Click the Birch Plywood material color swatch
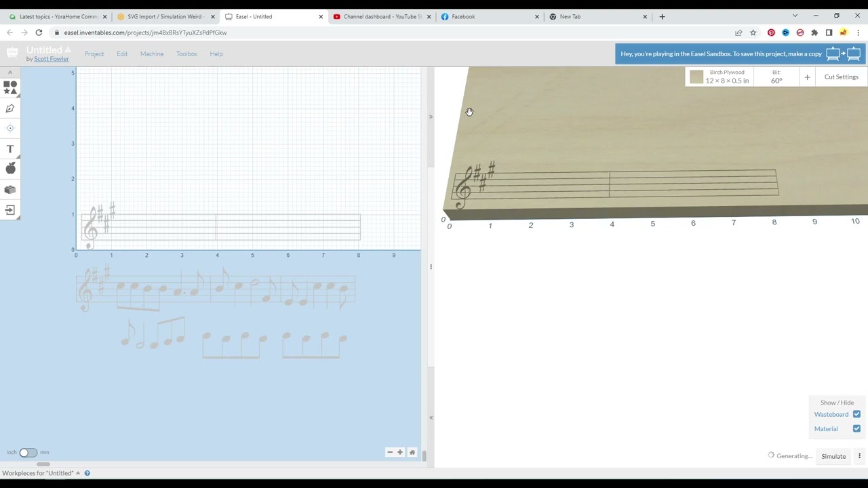 click(696, 77)
